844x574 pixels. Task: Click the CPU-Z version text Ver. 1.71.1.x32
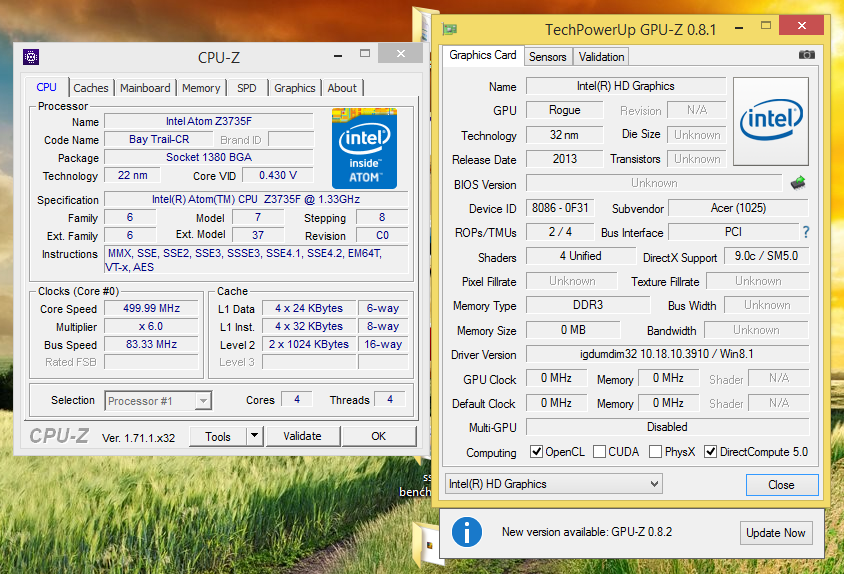tap(138, 438)
